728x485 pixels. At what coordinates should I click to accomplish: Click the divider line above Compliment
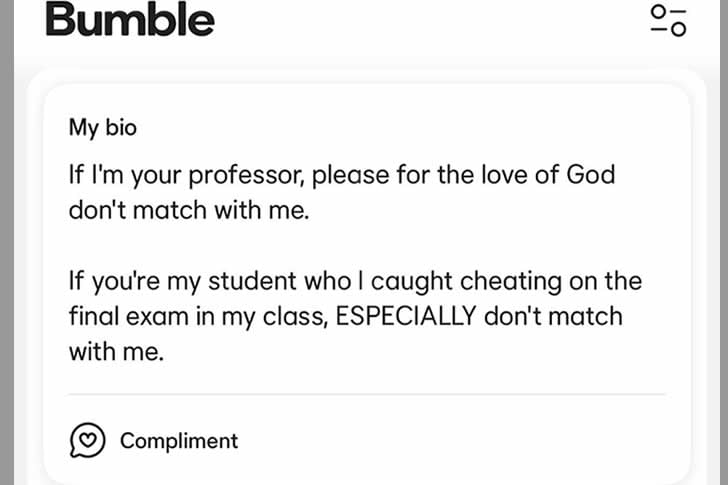click(366, 394)
